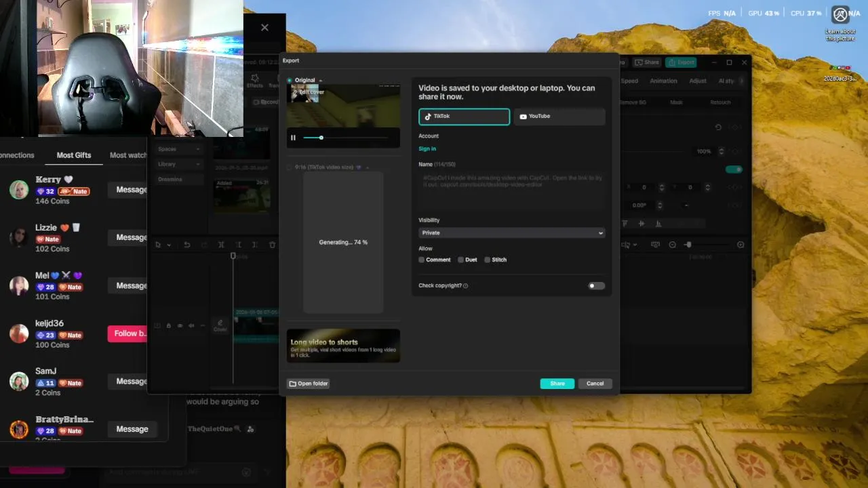
Task: Pause the export preview playback
Action: pyautogui.click(x=293, y=138)
